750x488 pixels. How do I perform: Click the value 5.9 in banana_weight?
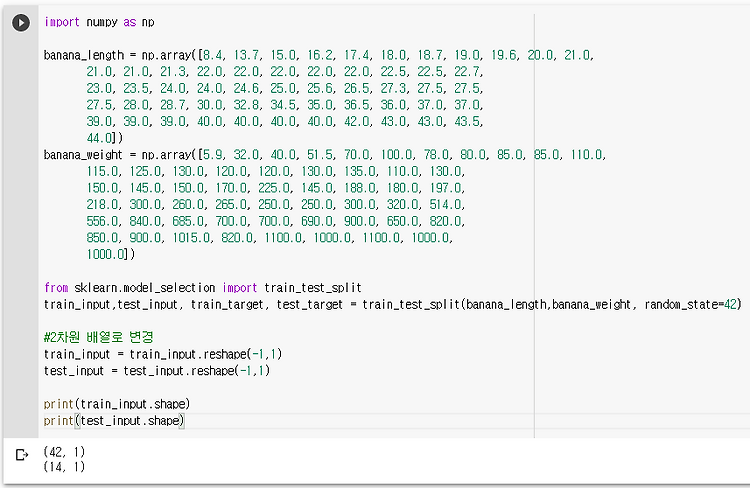tap(212, 155)
